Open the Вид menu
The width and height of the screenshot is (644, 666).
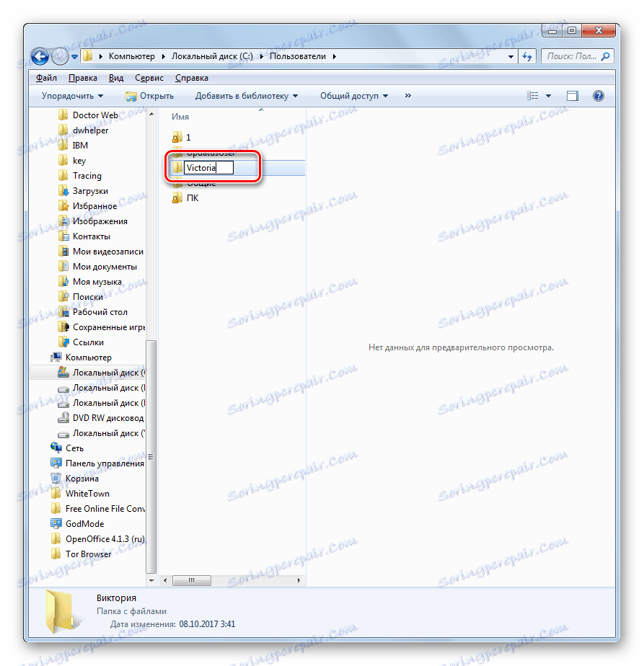point(115,78)
